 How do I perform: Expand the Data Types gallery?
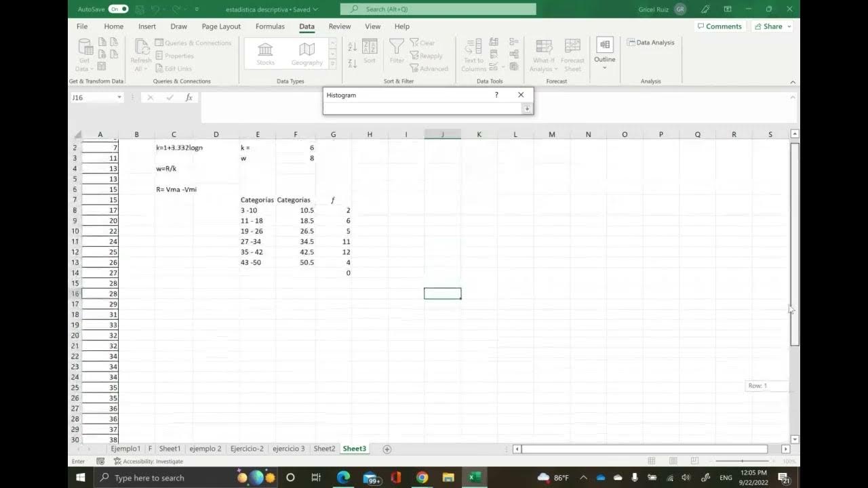coord(332,64)
